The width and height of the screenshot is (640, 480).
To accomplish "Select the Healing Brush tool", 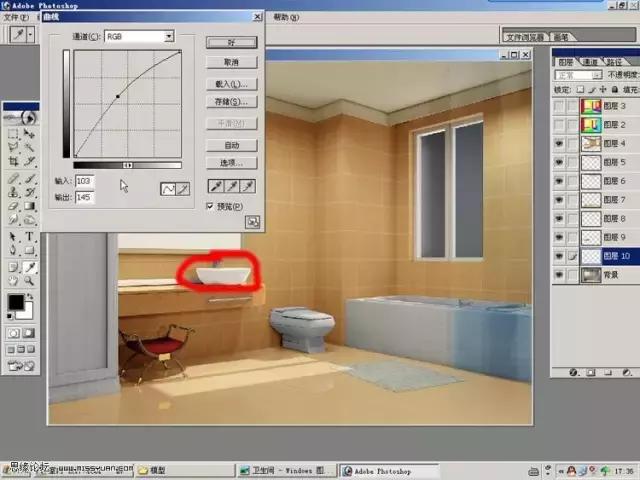I will [13, 178].
